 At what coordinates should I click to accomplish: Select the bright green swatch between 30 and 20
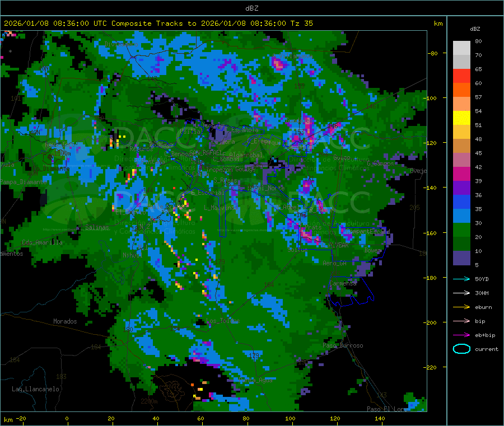[461, 230]
